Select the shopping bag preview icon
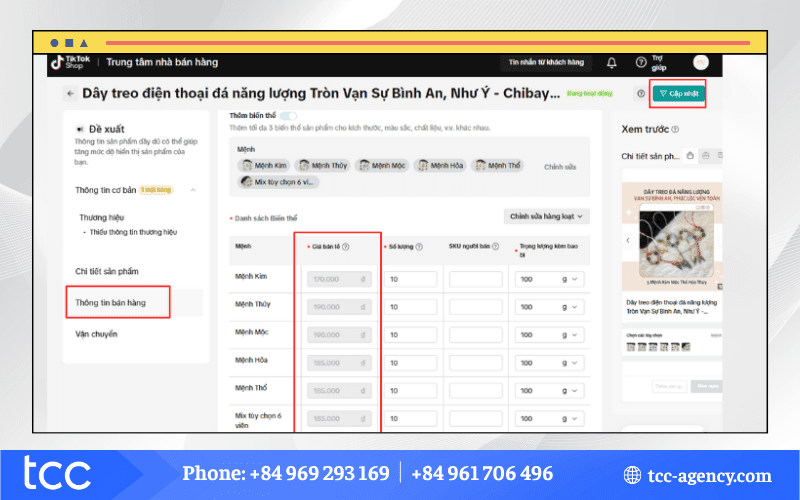The width and height of the screenshot is (800, 500). click(690, 156)
